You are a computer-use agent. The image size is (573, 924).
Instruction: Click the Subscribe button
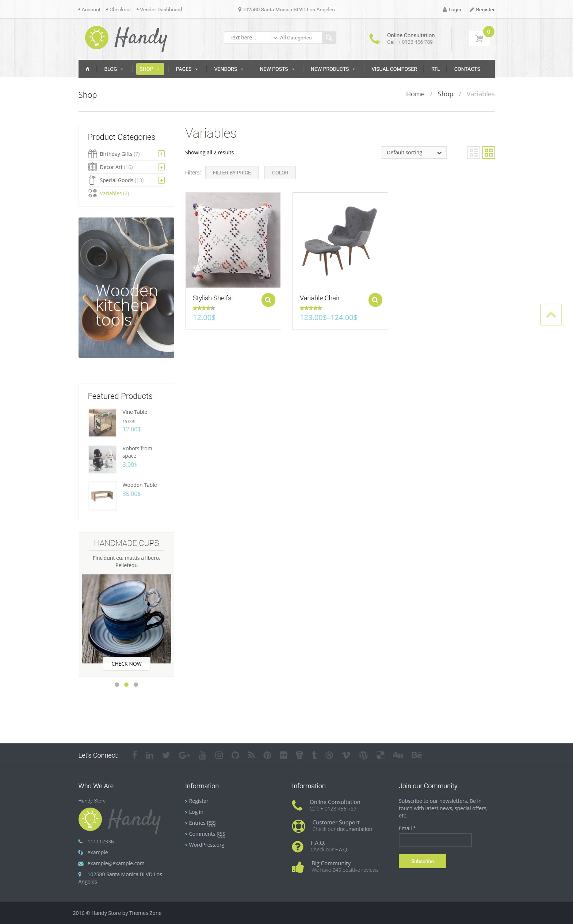point(422,861)
